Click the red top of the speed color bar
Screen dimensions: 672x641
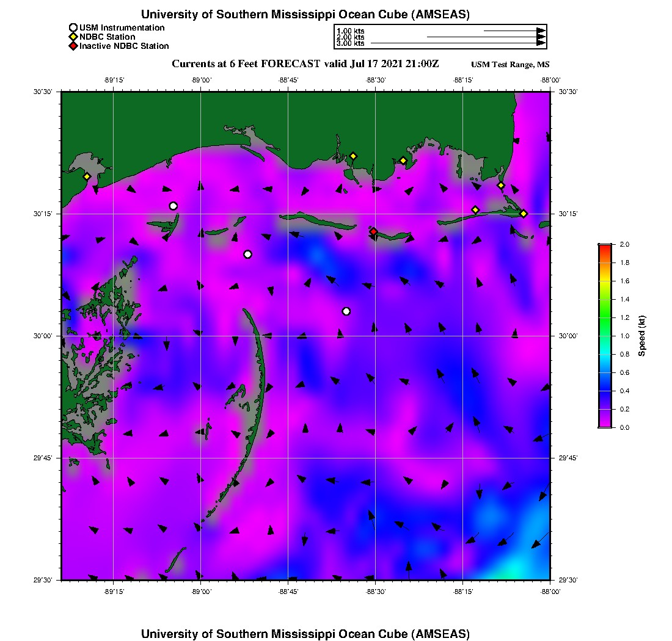coord(605,246)
